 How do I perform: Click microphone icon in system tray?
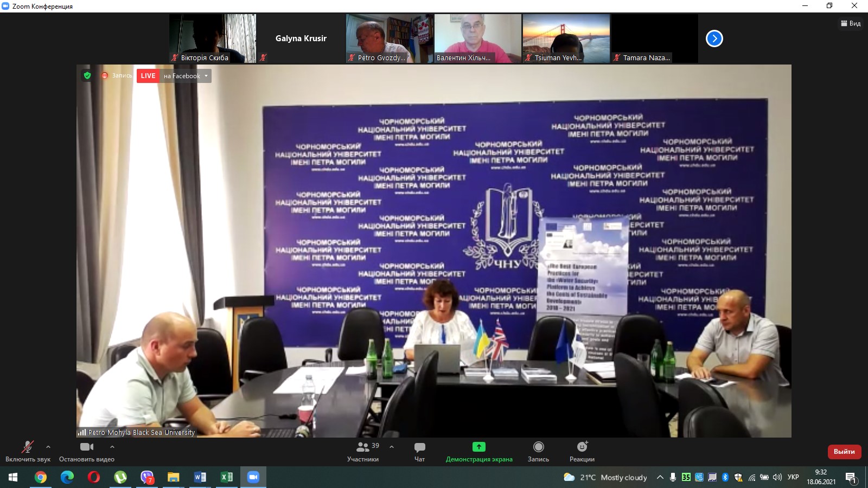click(x=673, y=477)
